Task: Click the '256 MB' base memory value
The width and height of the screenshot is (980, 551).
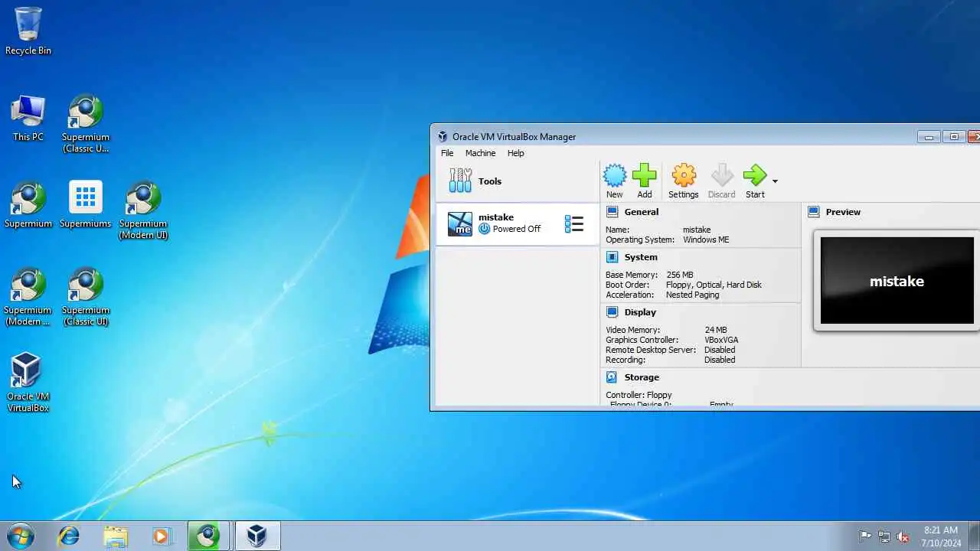Action: tap(680, 275)
